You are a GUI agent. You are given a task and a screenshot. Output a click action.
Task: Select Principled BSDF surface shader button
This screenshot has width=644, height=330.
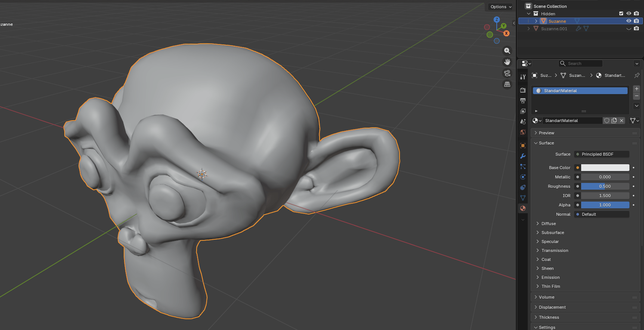click(602, 154)
